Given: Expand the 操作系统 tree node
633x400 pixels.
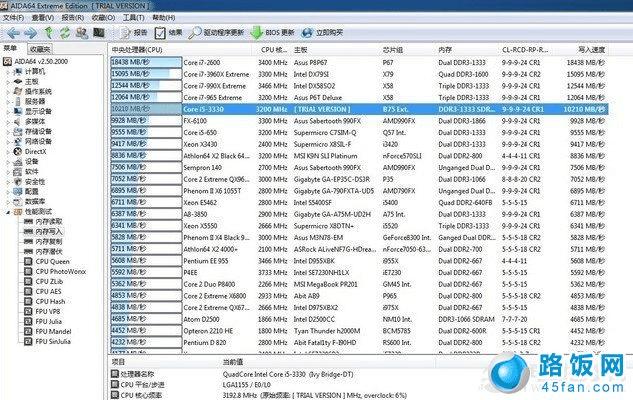Looking at the screenshot, I should [x=8, y=92].
